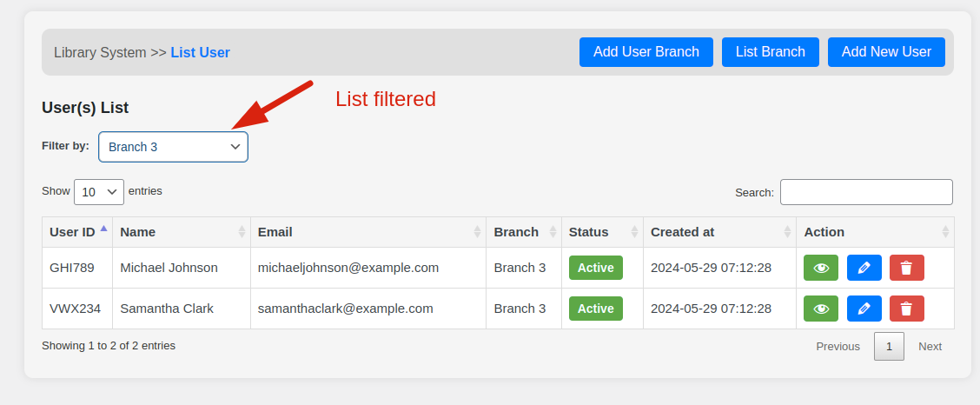Focus the Search input field
Viewport: 980px width, 405px height.
865,192
